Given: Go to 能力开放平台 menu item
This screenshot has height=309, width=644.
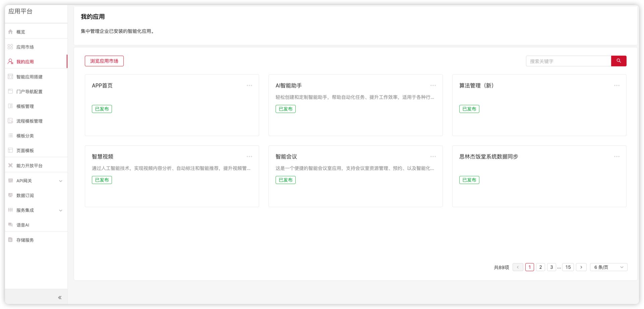Looking at the screenshot, I should [x=30, y=166].
